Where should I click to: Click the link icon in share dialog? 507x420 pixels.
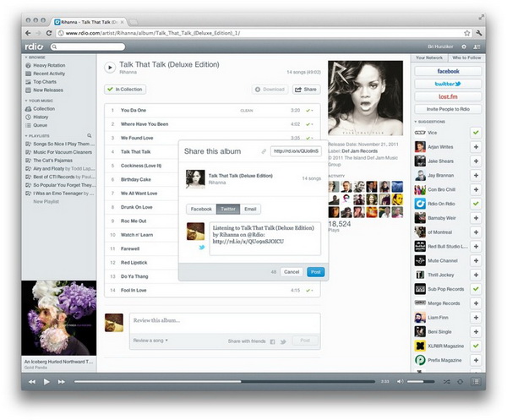pyautogui.click(x=264, y=151)
